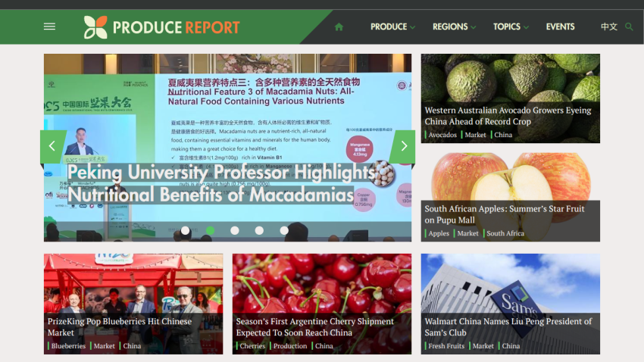Open Walmart China Liu Peng article
The image size is (644, 362).
pyautogui.click(x=508, y=326)
